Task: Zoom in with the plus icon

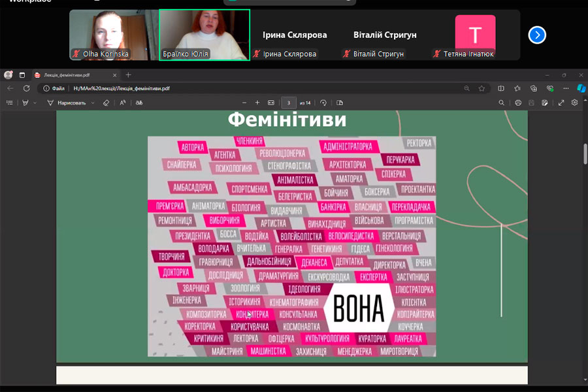Action: (x=257, y=103)
